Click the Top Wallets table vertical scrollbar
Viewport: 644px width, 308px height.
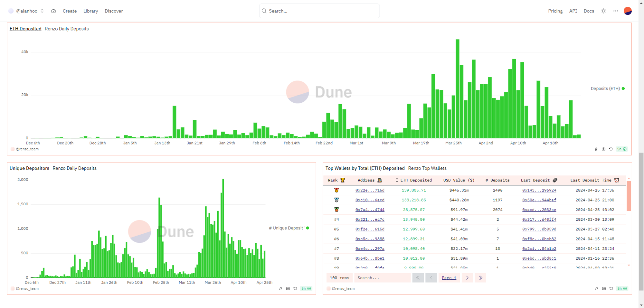tap(629, 196)
